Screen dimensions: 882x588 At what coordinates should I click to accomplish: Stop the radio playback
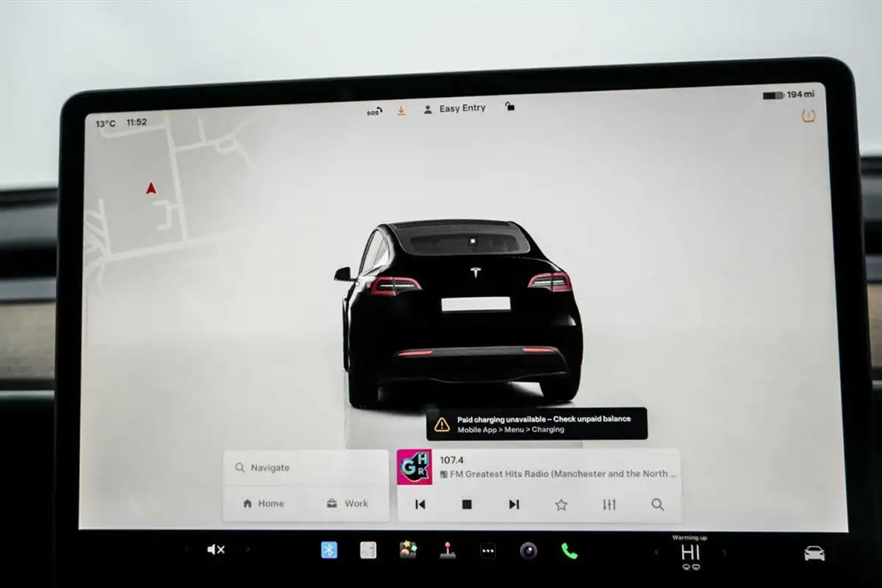click(467, 504)
